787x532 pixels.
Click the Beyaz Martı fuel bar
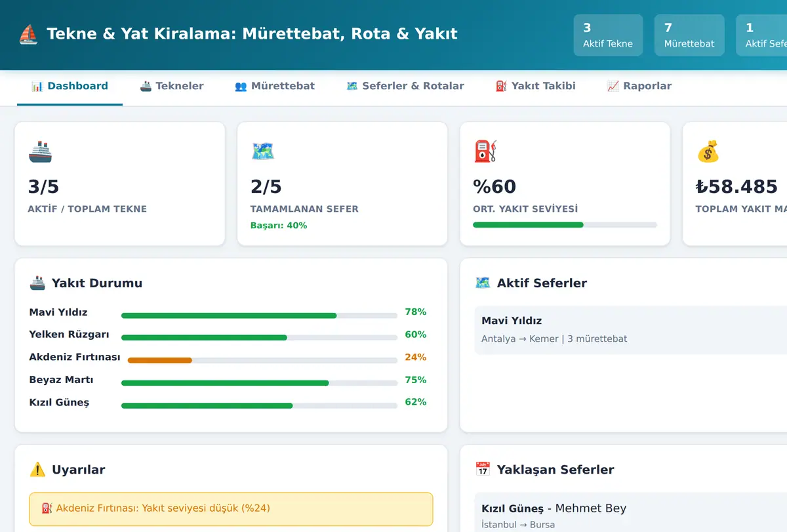pos(259,383)
